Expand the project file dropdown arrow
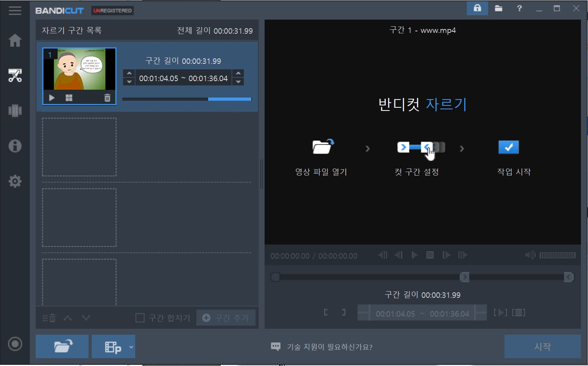The width and height of the screenshot is (588, 366). tap(131, 347)
